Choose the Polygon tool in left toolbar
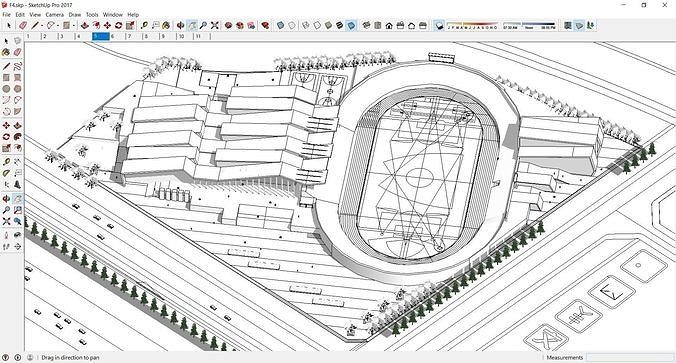The height and width of the screenshot is (363, 676). pyautogui.click(x=17, y=89)
